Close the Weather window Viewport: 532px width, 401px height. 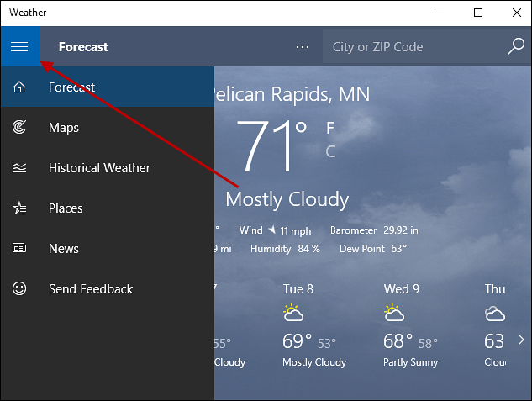click(x=516, y=13)
